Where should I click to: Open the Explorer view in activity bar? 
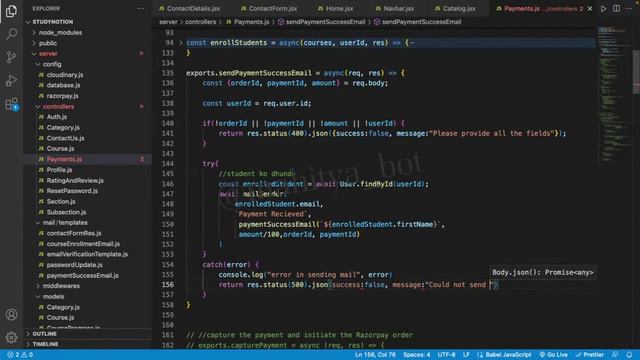tap(11, 11)
